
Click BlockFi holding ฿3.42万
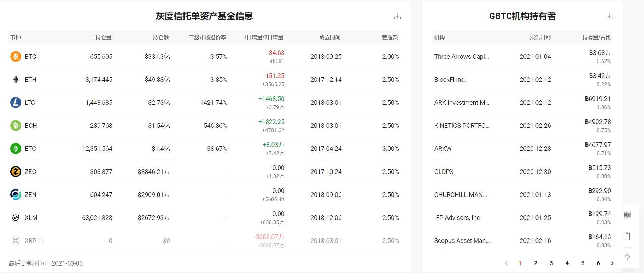(600, 76)
